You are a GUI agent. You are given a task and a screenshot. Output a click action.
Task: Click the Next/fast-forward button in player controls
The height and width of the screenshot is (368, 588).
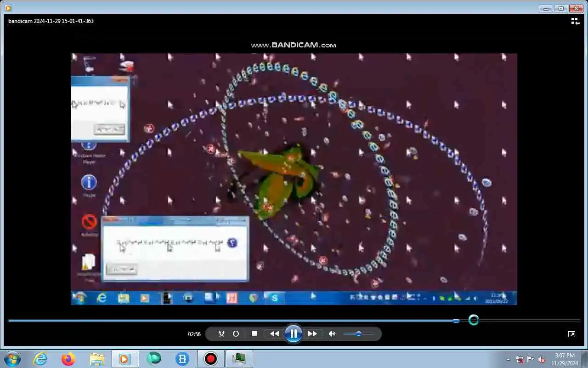pos(312,334)
